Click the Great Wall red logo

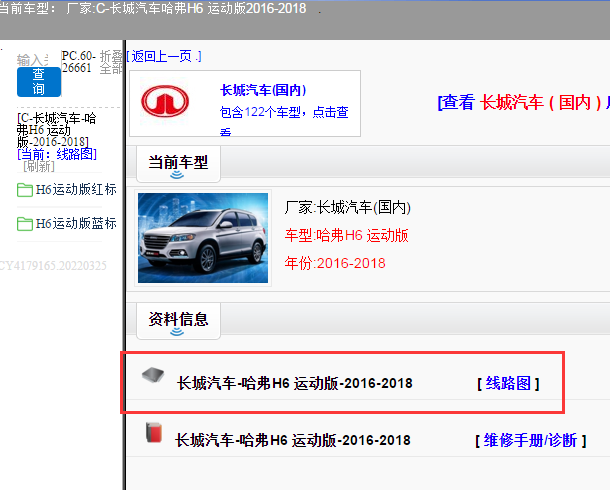tap(165, 101)
